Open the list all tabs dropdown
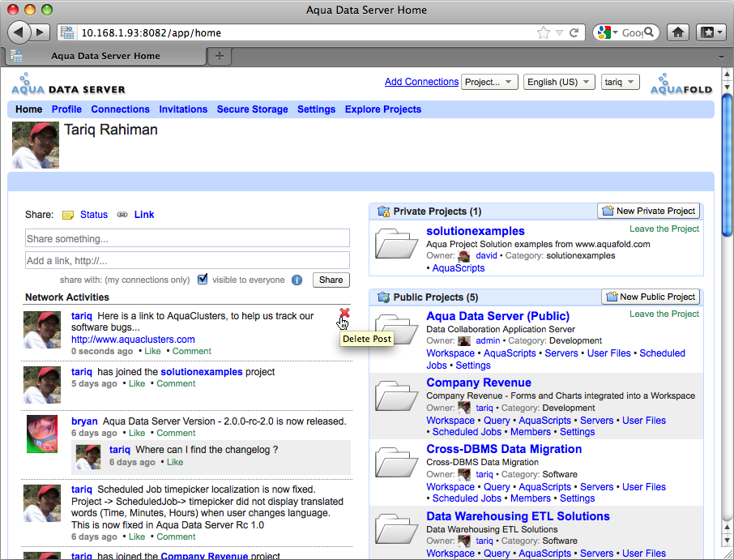This screenshot has height=560, width=734. pos(721,57)
